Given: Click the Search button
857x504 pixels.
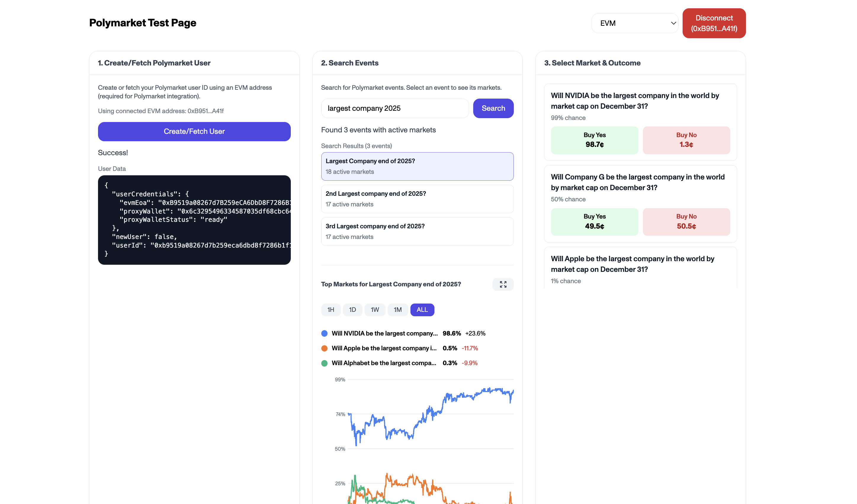Looking at the screenshot, I should [x=493, y=108].
